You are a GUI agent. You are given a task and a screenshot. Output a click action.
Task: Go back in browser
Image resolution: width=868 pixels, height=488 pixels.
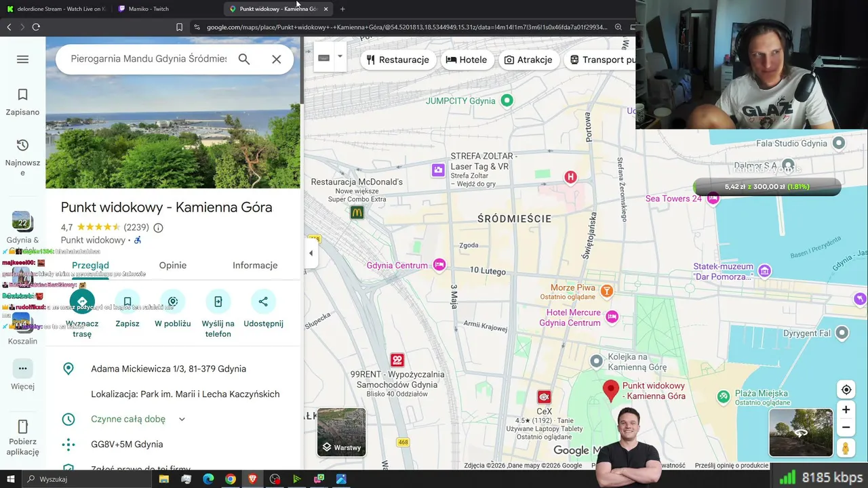coord(9,27)
